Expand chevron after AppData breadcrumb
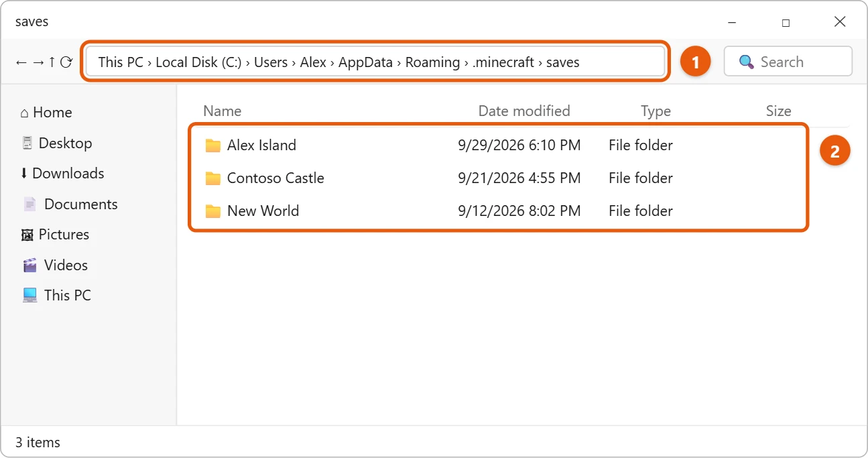Viewport: 868px width, 458px height. [x=399, y=62]
